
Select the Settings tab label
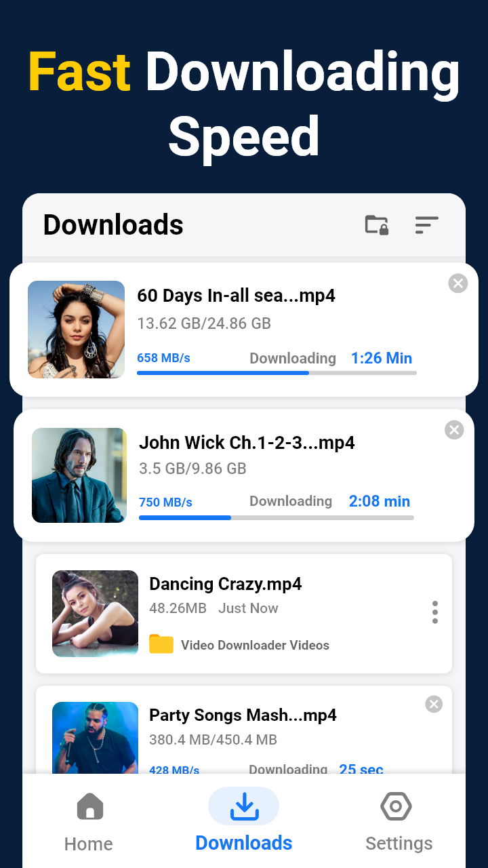tap(399, 844)
